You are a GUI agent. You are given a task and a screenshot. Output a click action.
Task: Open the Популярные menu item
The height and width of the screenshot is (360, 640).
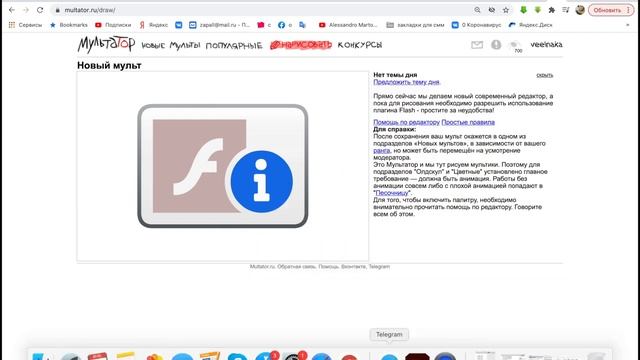tap(234, 45)
